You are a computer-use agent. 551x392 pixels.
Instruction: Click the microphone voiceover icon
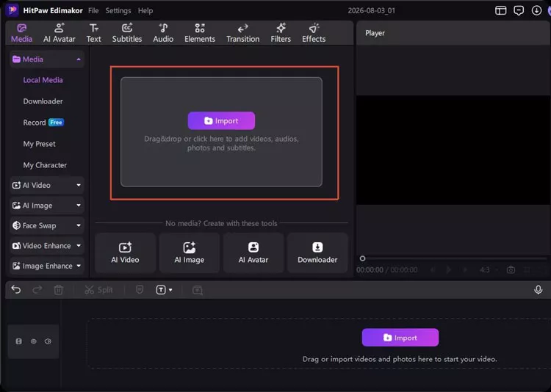538,290
